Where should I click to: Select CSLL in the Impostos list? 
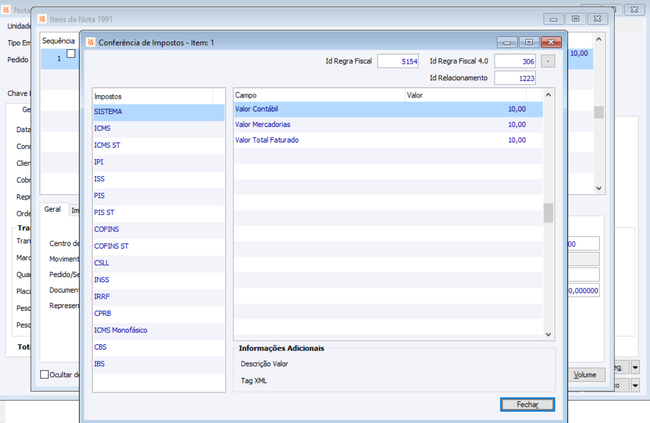[159, 263]
